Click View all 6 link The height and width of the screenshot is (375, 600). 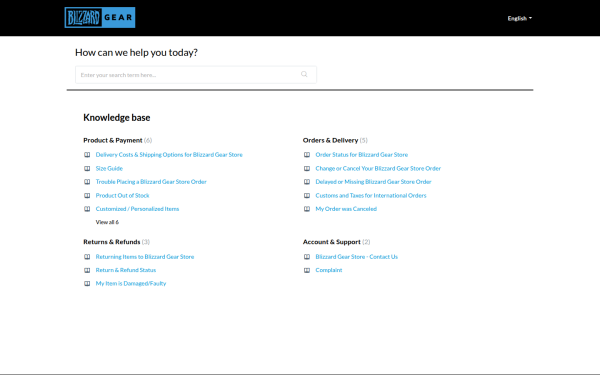click(x=107, y=222)
